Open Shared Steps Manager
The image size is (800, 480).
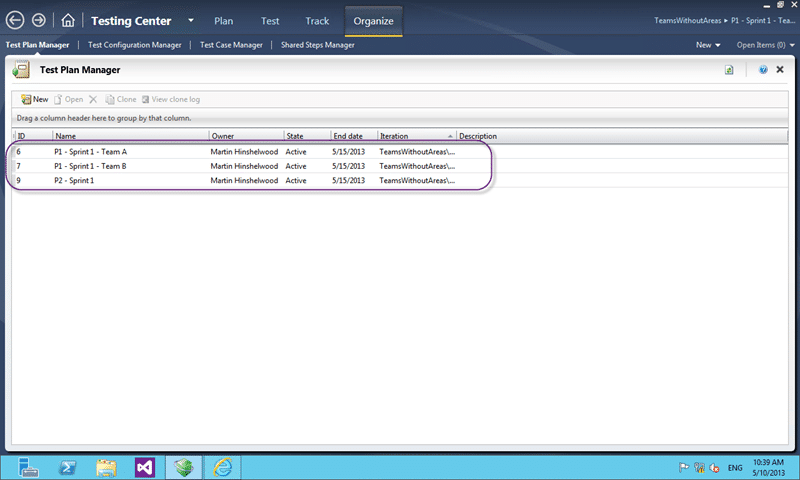[x=318, y=45]
